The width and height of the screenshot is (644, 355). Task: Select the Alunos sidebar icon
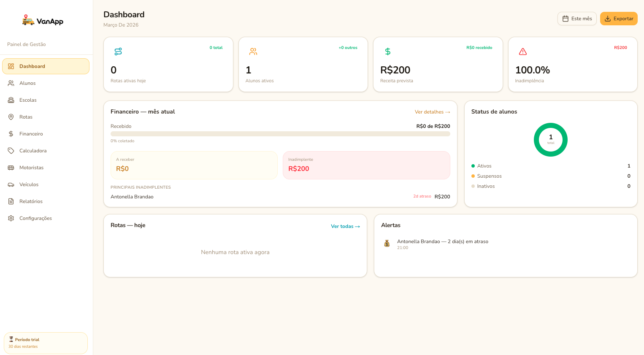(x=11, y=83)
